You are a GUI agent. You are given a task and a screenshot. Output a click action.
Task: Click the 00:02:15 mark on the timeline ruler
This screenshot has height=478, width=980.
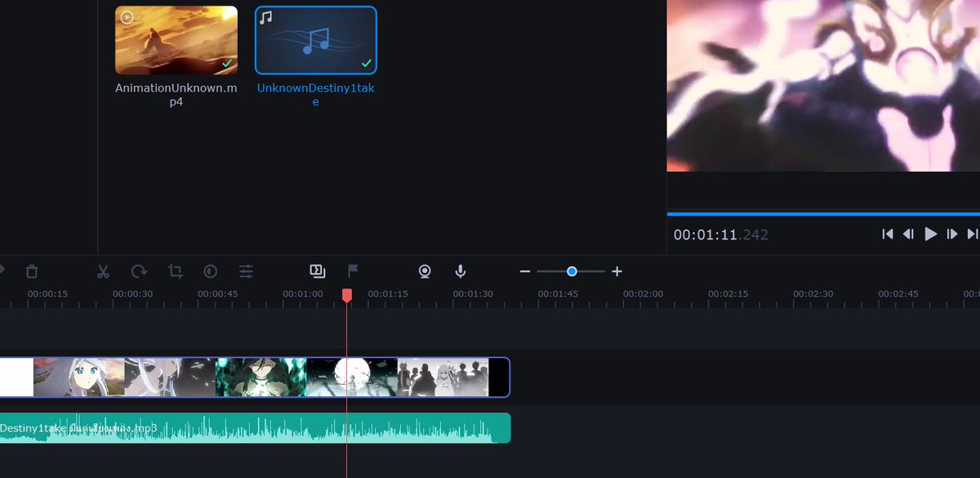pyautogui.click(x=728, y=294)
